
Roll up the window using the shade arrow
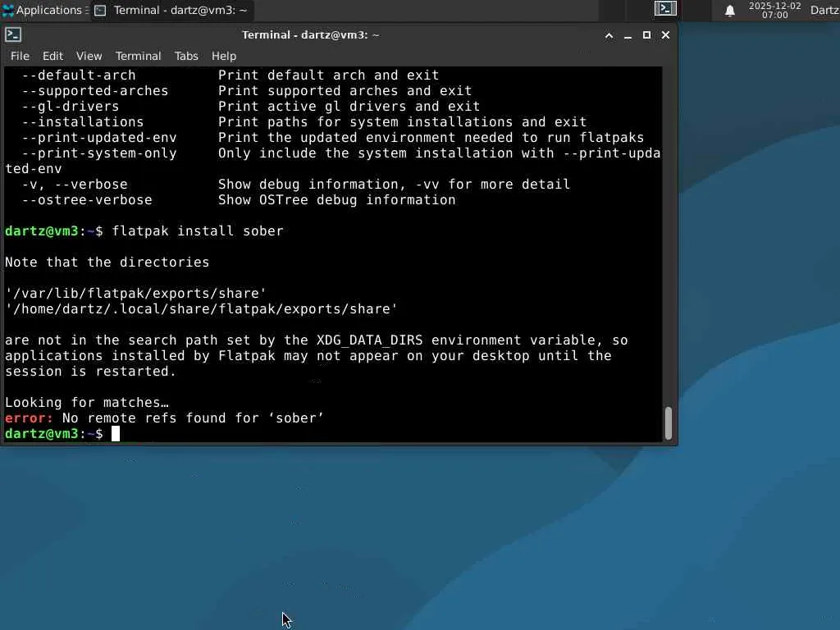pos(609,35)
